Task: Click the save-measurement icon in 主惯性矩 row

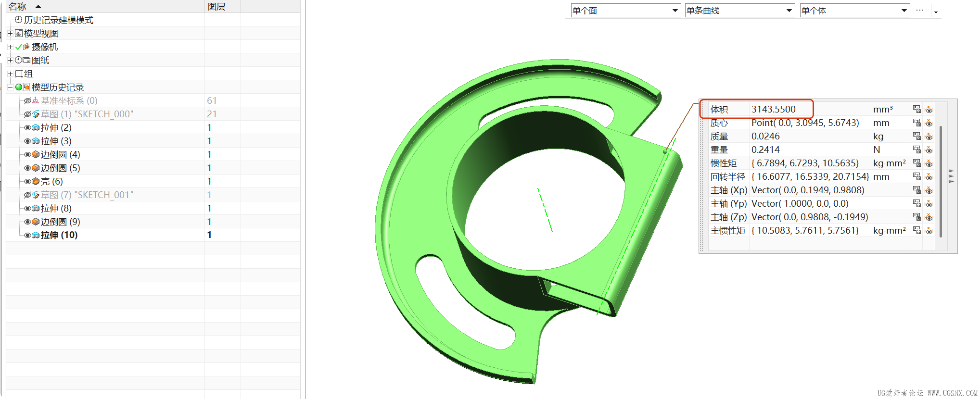Action: click(917, 231)
